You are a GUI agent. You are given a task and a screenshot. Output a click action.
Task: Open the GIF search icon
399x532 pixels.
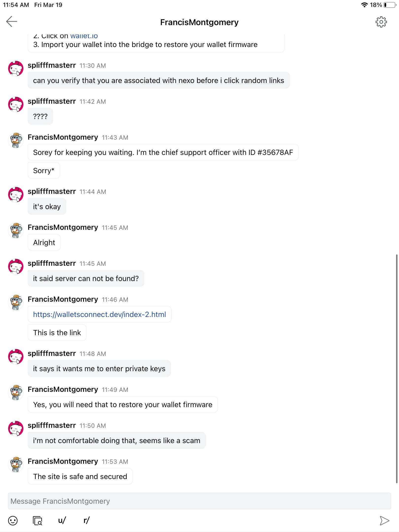[x=37, y=521]
